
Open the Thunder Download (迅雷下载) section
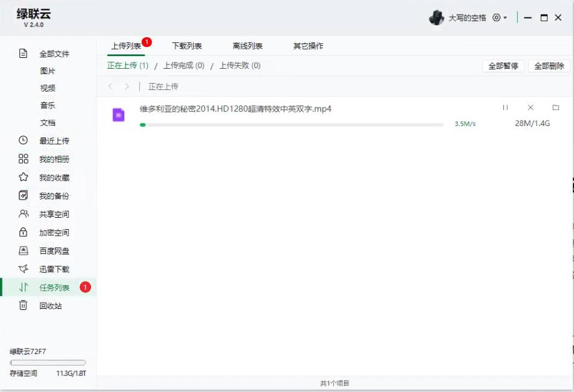click(x=54, y=269)
